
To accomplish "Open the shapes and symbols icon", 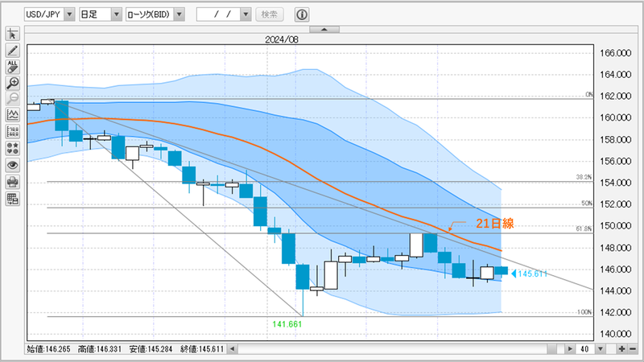I will [x=12, y=148].
